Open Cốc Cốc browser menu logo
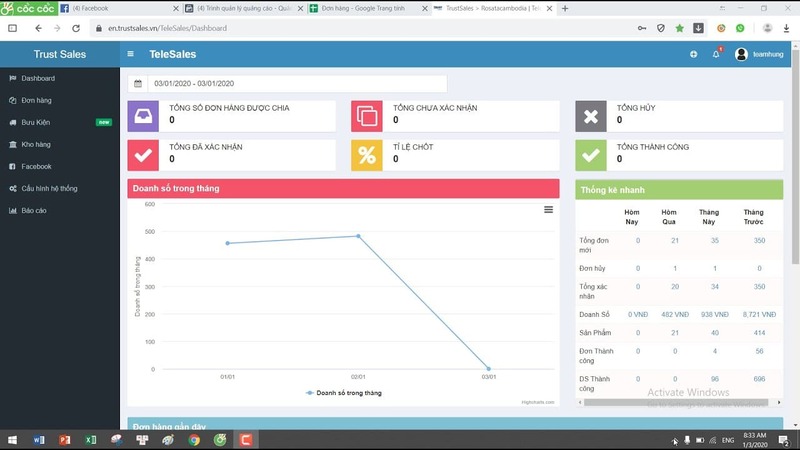The width and height of the screenshot is (800, 450). pos(29,8)
